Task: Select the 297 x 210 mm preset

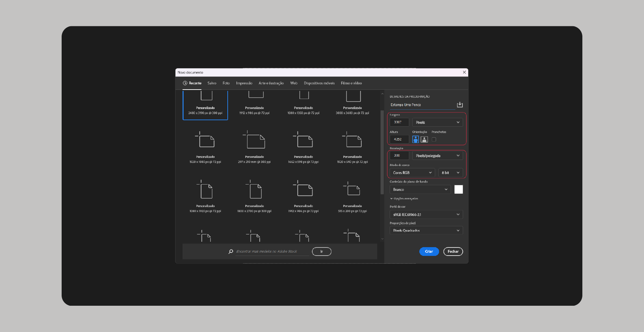Action: tap(254, 147)
